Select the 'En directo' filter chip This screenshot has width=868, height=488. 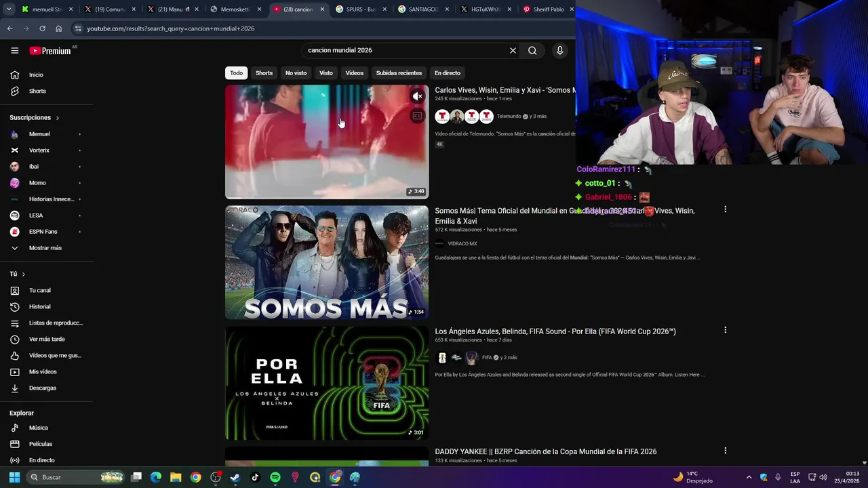tap(448, 73)
